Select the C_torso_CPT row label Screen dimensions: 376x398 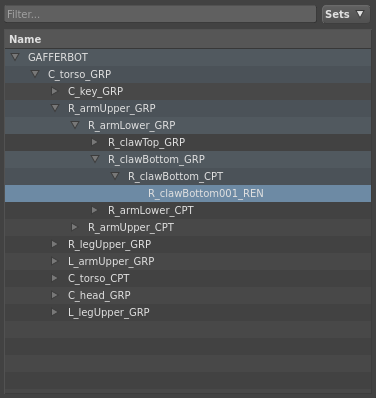(99, 278)
